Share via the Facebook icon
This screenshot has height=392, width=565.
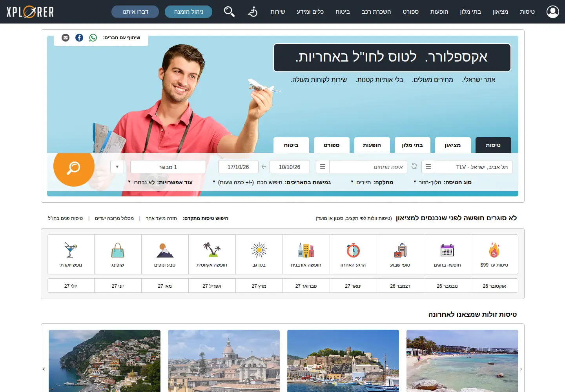[x=79, y=38]
